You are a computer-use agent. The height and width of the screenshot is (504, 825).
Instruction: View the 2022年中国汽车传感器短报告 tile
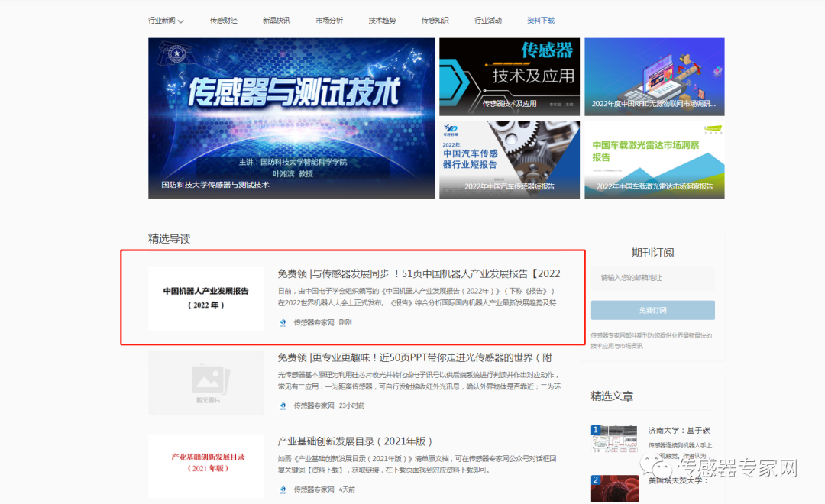(510, 159)
